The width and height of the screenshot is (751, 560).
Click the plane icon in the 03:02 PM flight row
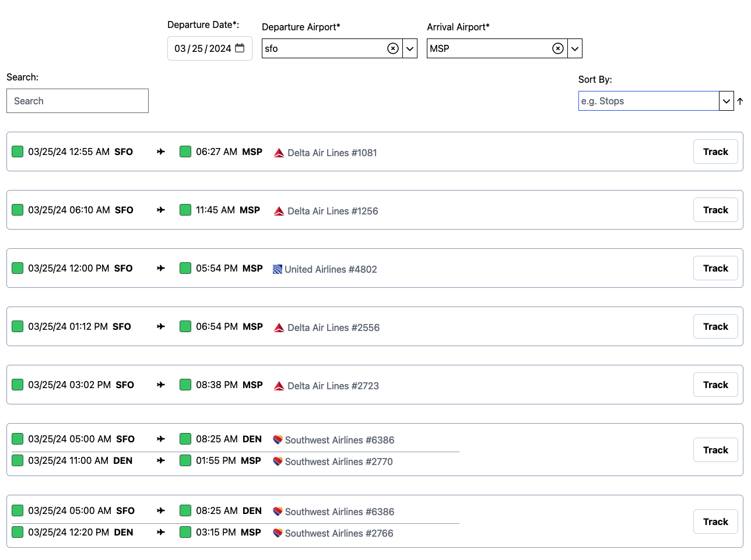161,385
